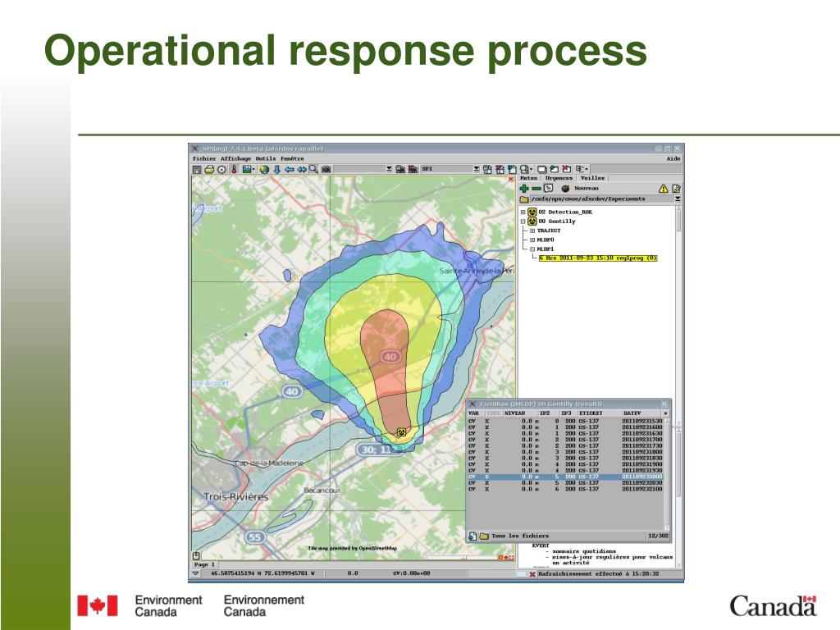The width and height of the screenshot is (840, 630).
Task: Select the row with DATEV 201109231600
Action: point(565,427)
